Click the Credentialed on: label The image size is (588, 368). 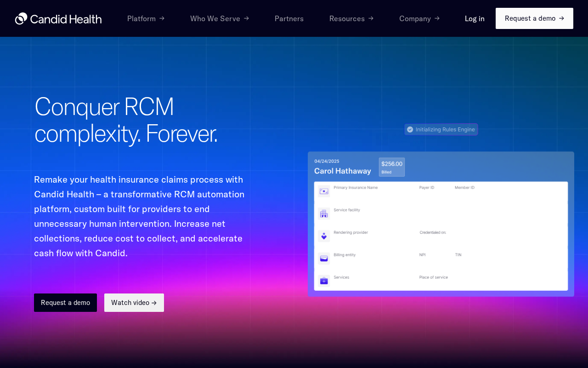click(433, 233)
